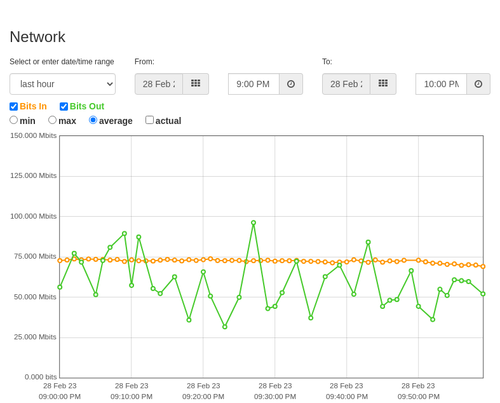Select the max radio button

52,120
